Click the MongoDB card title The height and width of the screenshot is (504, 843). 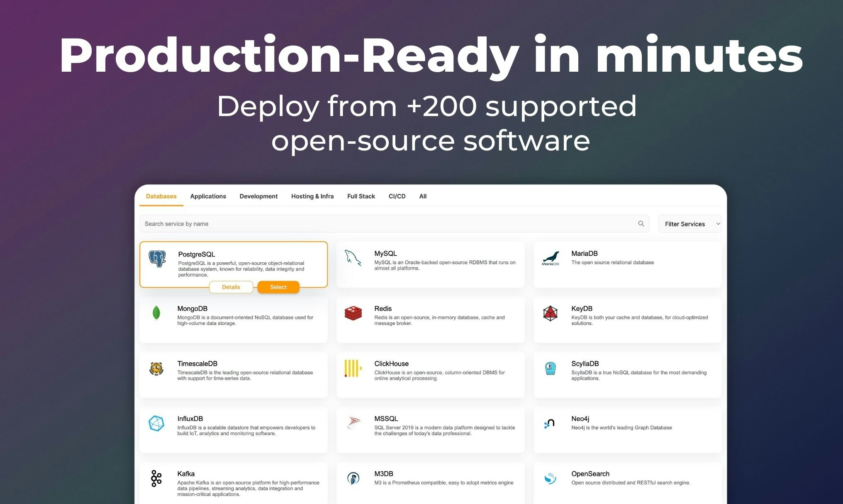click(192, 308)
